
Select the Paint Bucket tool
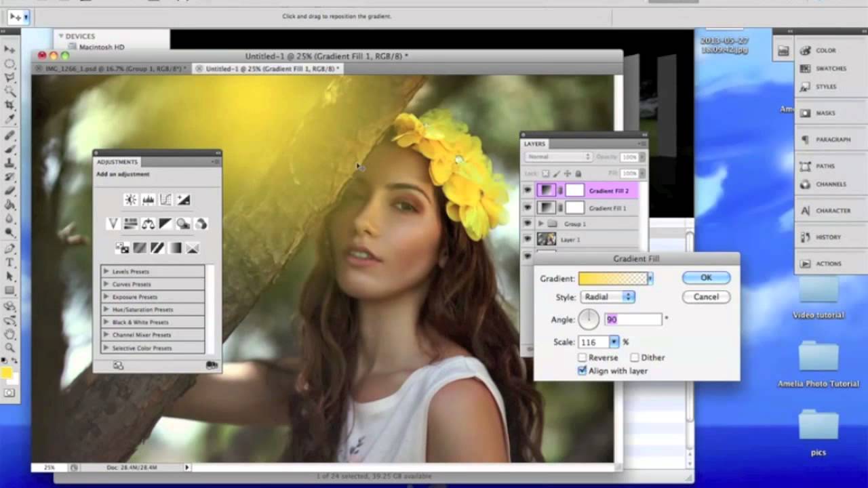coord(9,204)
